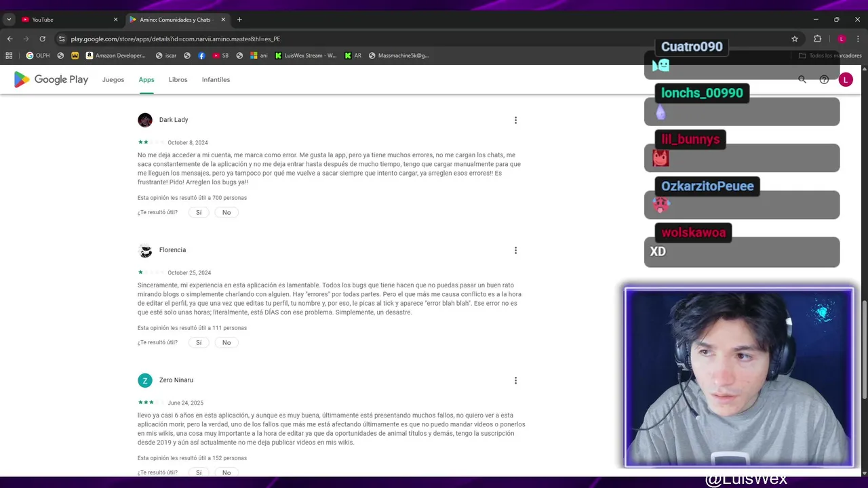Open the browser extensions menu
Viewport: 868px width, 488px height.
[817, 39]
